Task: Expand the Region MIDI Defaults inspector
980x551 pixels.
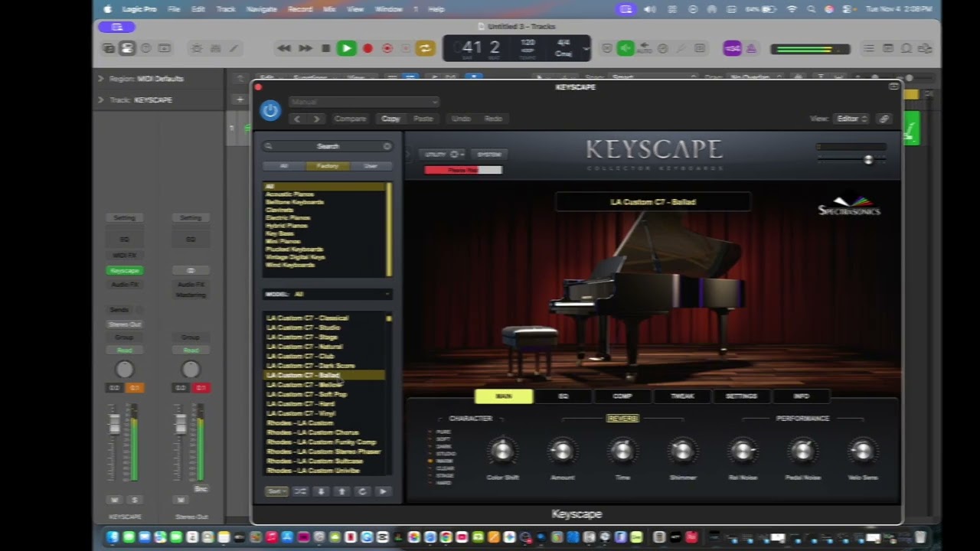Action: pyautogui.click(x=100, y=79)
